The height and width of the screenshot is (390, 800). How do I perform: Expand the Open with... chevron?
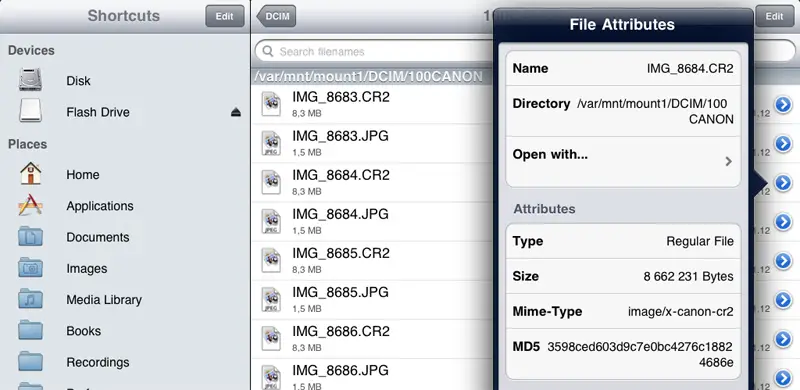729,161
